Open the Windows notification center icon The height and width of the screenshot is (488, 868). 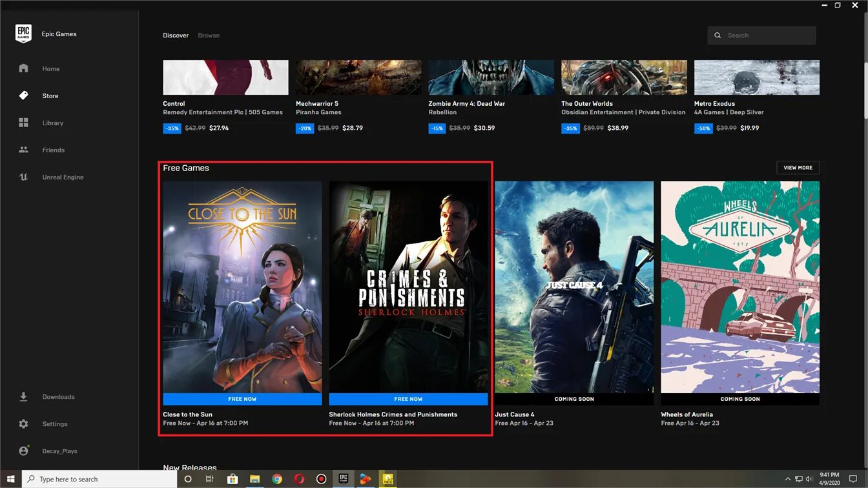(853, 479)
